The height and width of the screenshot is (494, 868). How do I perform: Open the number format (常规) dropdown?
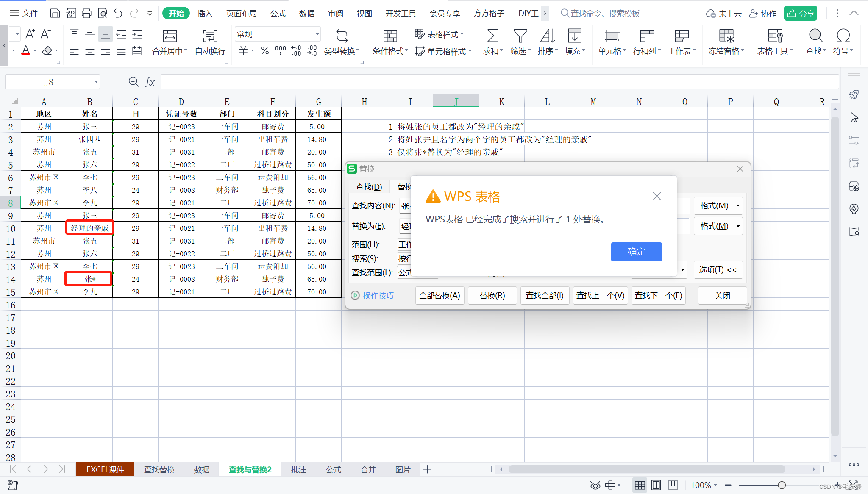tap(317, 34)
